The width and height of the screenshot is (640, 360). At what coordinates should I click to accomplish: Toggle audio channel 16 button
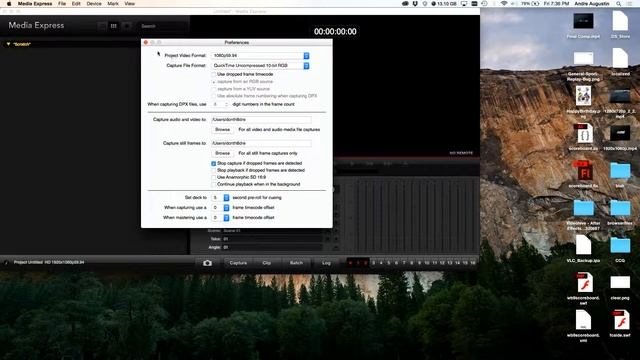tap(473, 263)
